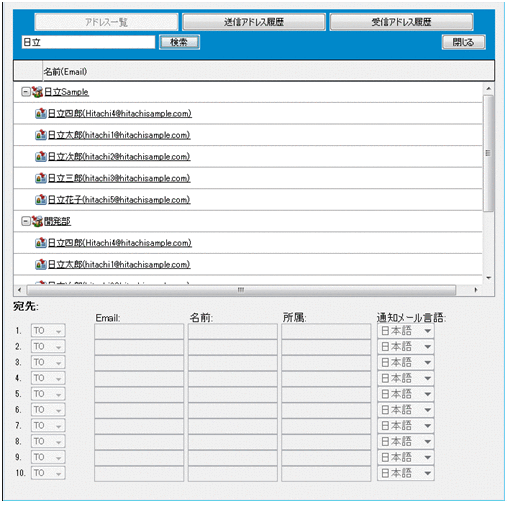The height and width of the screenshot is (505, 509).
Task: Click the Email field of recipient 5
Action: (139, 394)
